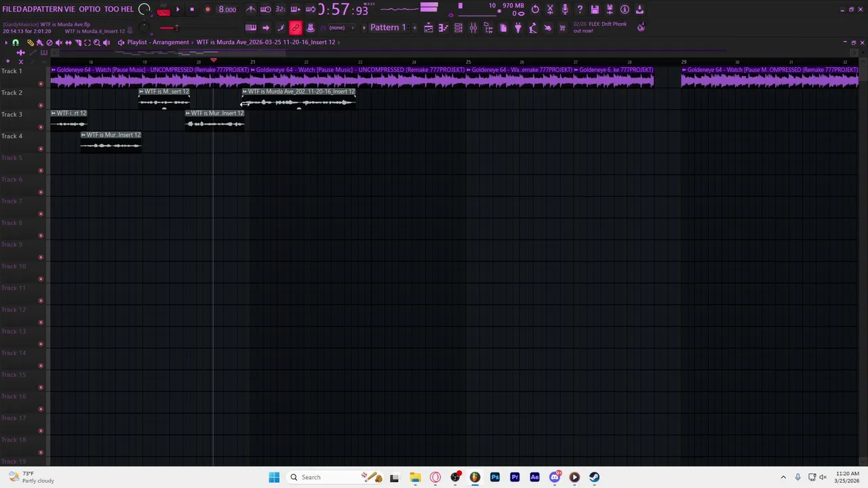Toggle the recording countdown icon
The image size is (868, 488).
[x=281, y=9]
